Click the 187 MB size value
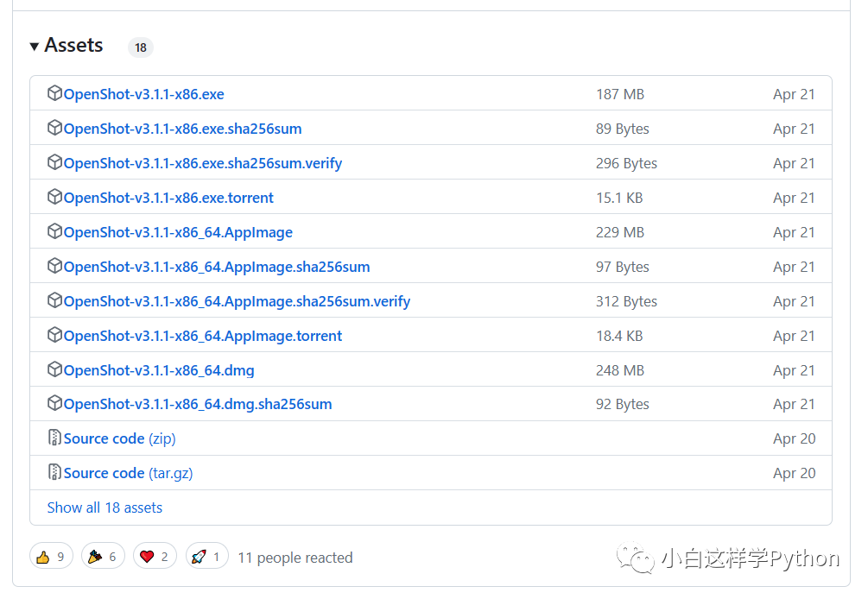The height and width of the screenshot is (599, 868). [620, 94]
